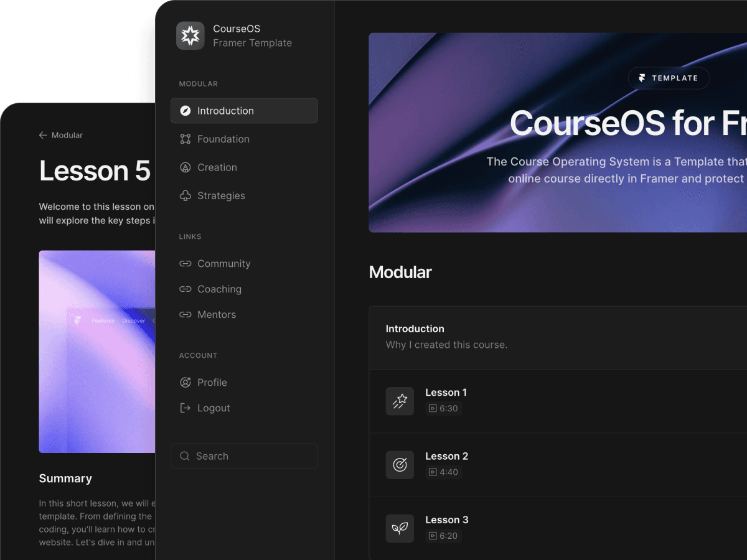Click the Lesson 5 heading
The image size is (747, 560).
(95, 170)
